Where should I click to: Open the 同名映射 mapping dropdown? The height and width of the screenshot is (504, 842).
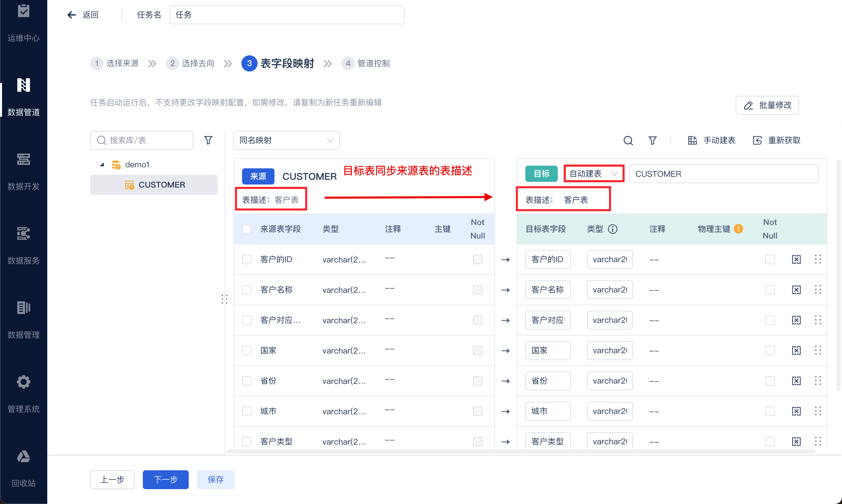tap(286, 140)
